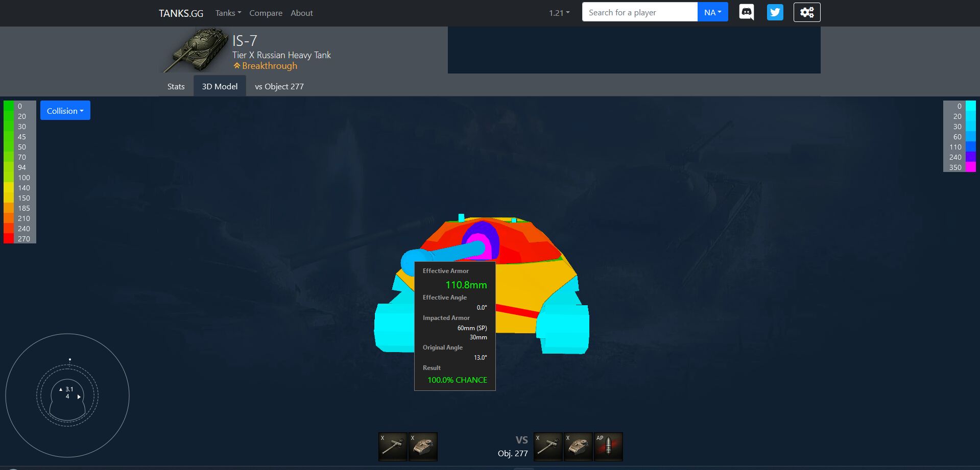Click the 100.0% CHANCE result text
This screenshot has width=980, height=470.
pyautogui.click(x=457, y=380)
